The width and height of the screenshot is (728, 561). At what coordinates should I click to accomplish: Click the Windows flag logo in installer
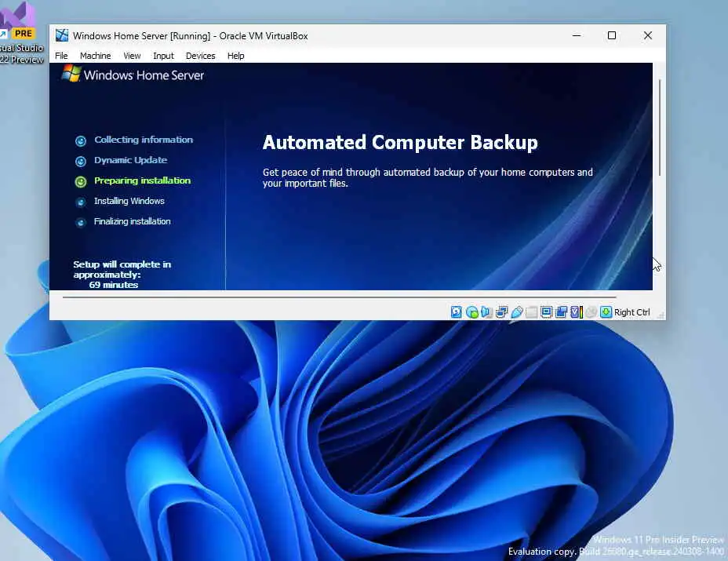point(71,74)
